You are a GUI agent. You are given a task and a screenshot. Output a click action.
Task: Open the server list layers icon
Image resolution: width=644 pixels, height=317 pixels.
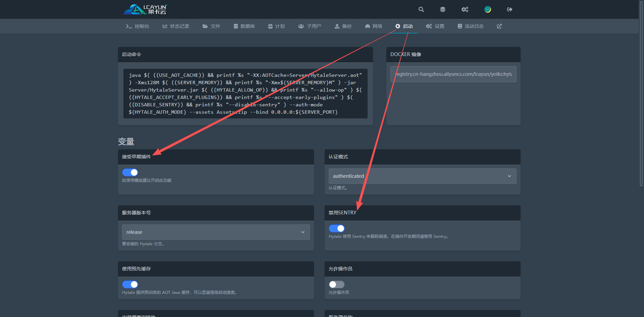[443, 9]
